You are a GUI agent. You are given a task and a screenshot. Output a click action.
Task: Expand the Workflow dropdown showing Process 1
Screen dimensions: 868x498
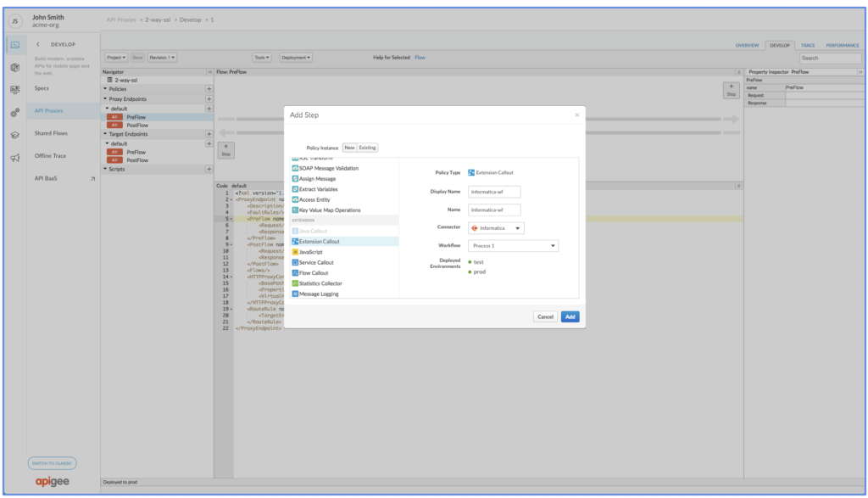513,246
